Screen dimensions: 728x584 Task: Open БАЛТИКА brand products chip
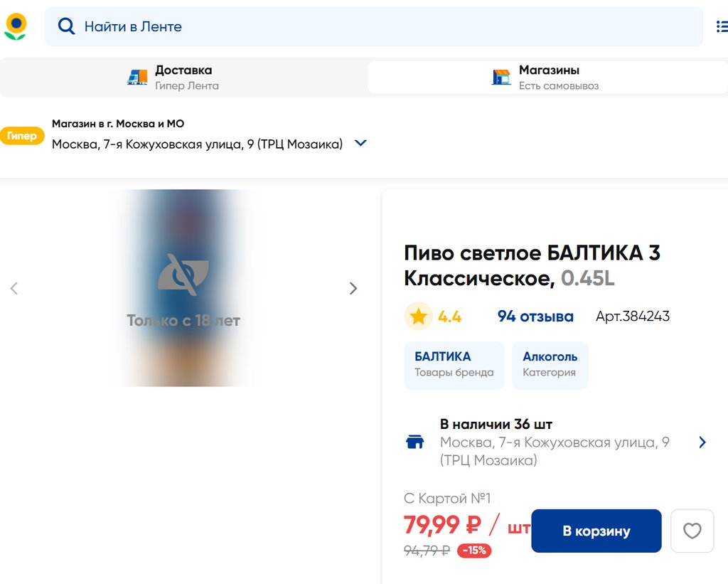tap(454, 365)
